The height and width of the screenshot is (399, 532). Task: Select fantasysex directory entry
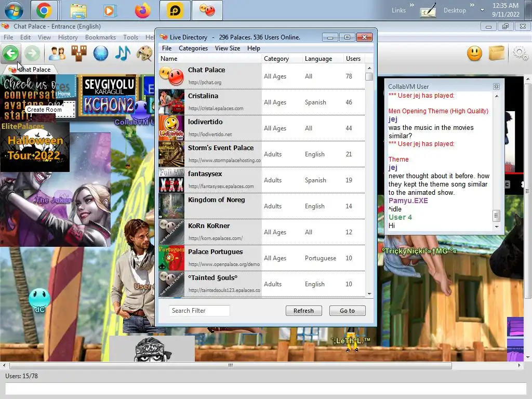[x=262, y=180]
